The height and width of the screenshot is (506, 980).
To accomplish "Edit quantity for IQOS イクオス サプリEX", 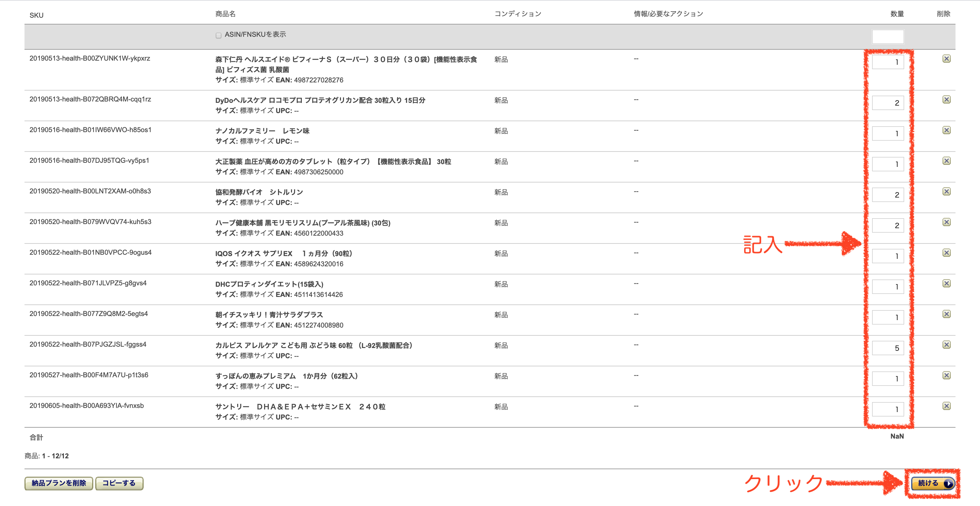I will pos(887,256).
